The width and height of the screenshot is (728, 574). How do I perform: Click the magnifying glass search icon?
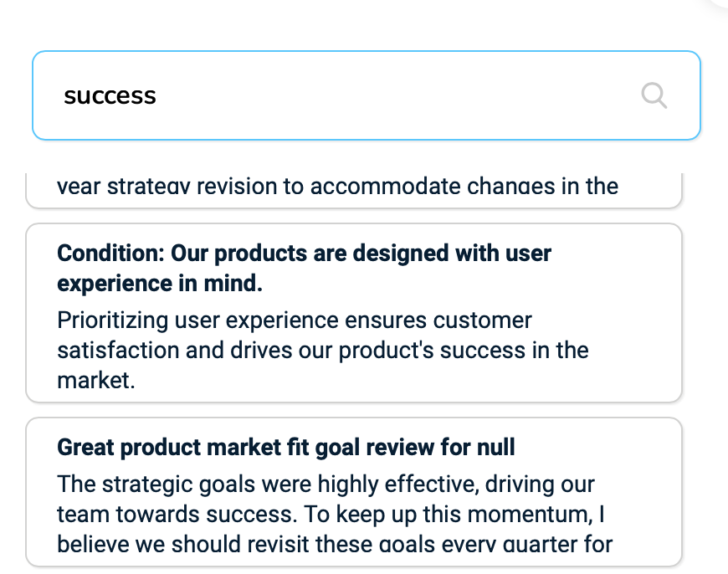pos(654,96)
